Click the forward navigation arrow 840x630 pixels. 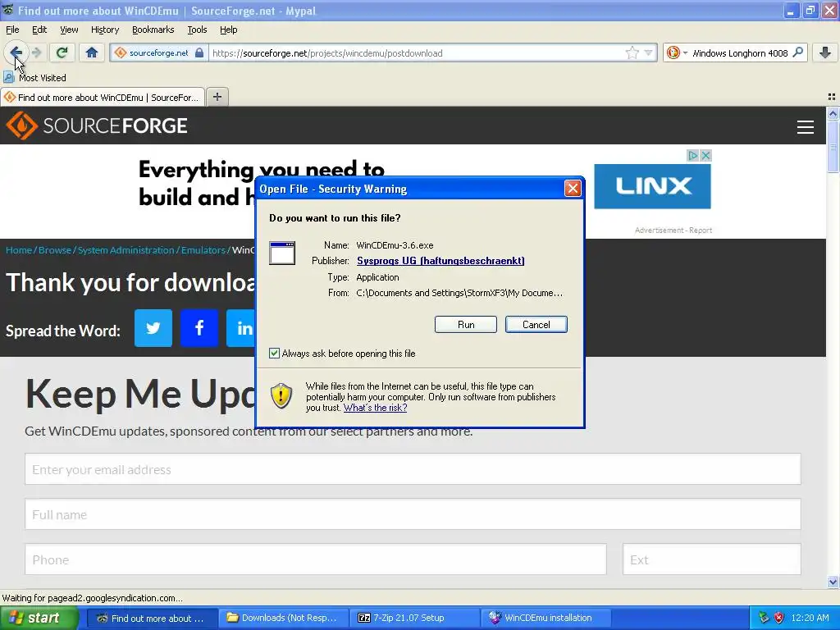36,52
